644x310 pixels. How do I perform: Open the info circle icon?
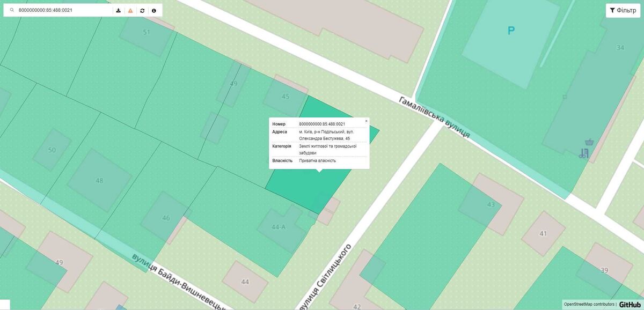(x=154, y=10)
